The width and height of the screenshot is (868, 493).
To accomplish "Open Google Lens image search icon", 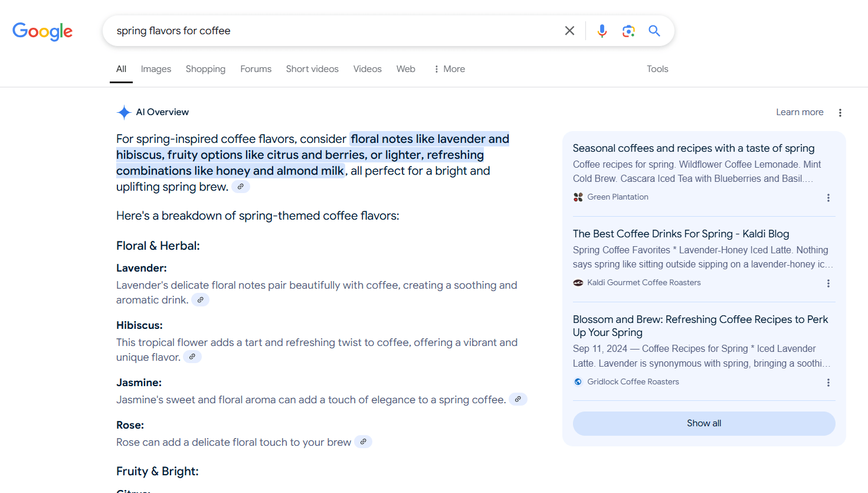I will (x=628, y=30).
